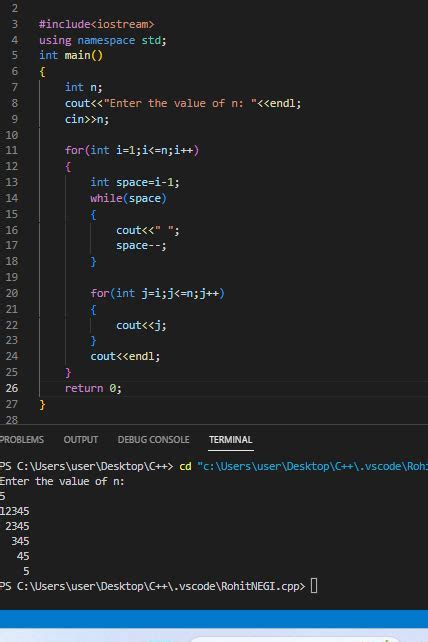
Task: Place cursor on the 'return 0;' statement
Action: click(x=93, y=388)
